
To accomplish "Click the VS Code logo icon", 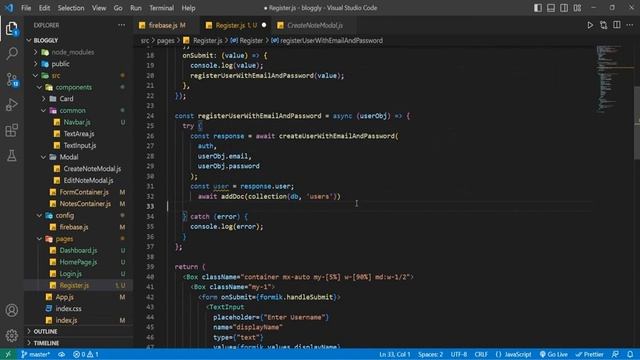I will (9, 8).
